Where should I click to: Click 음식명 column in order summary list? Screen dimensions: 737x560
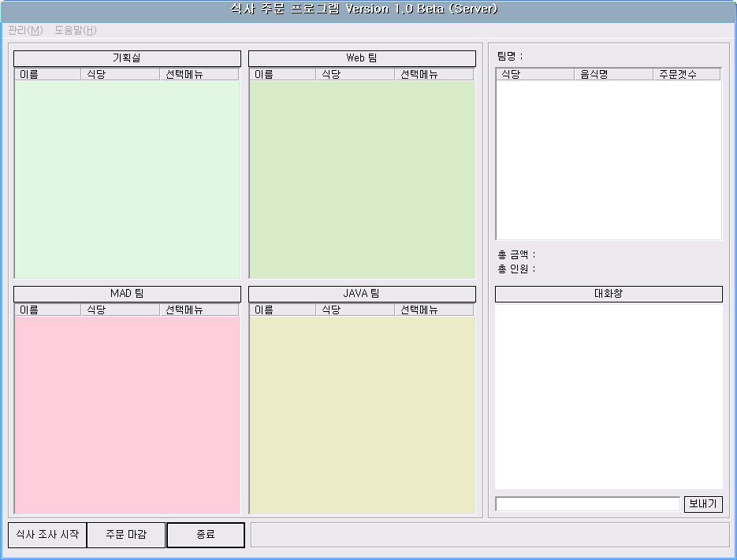click(614, 74)
